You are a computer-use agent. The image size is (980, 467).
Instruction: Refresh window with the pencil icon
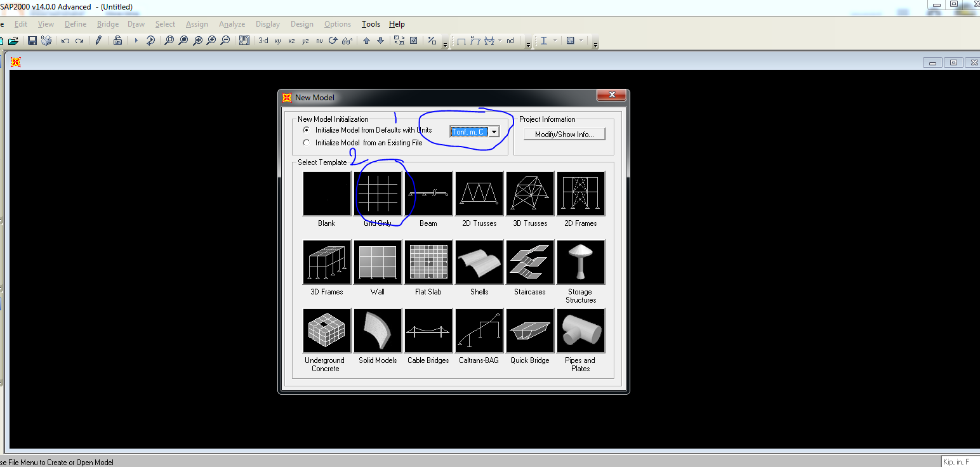(98, 41)
